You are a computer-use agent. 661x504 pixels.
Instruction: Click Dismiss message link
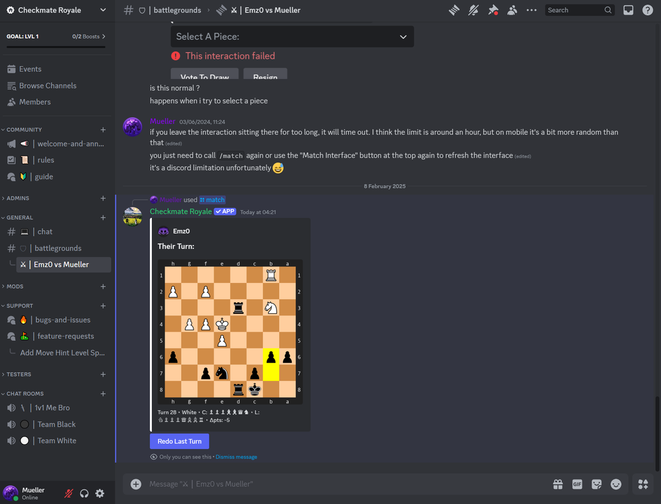coord(236,457)
